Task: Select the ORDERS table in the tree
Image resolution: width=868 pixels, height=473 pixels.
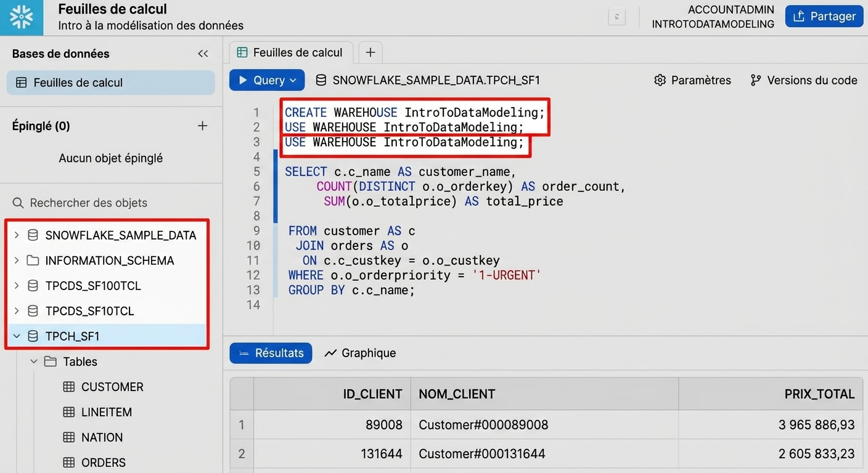Action: pos(104,463)
